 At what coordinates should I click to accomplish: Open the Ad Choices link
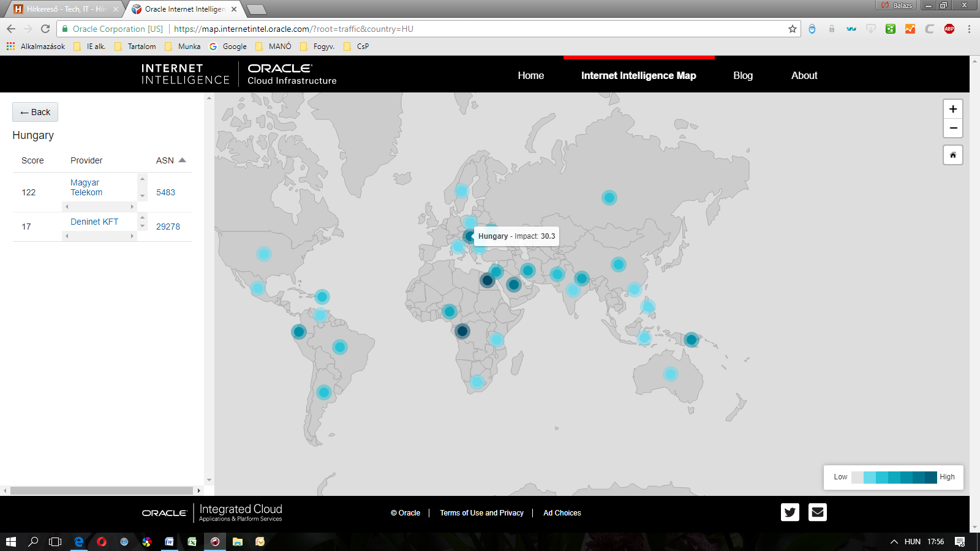562,513
